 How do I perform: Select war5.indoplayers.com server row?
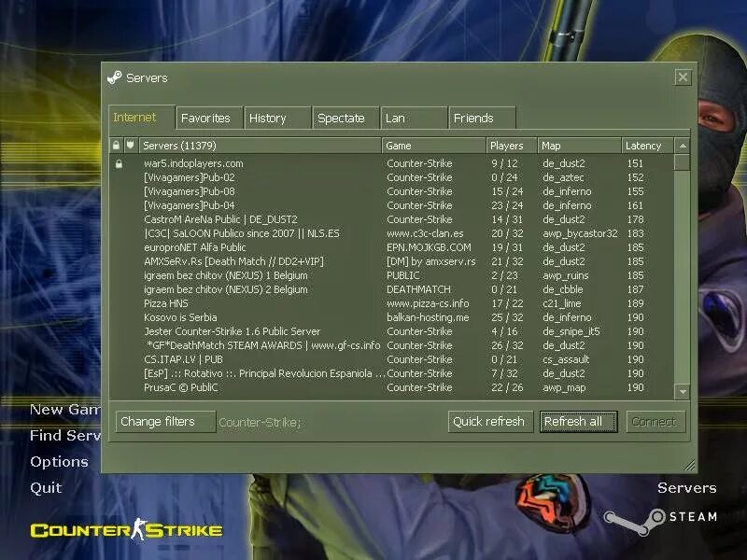coord(391,163)
